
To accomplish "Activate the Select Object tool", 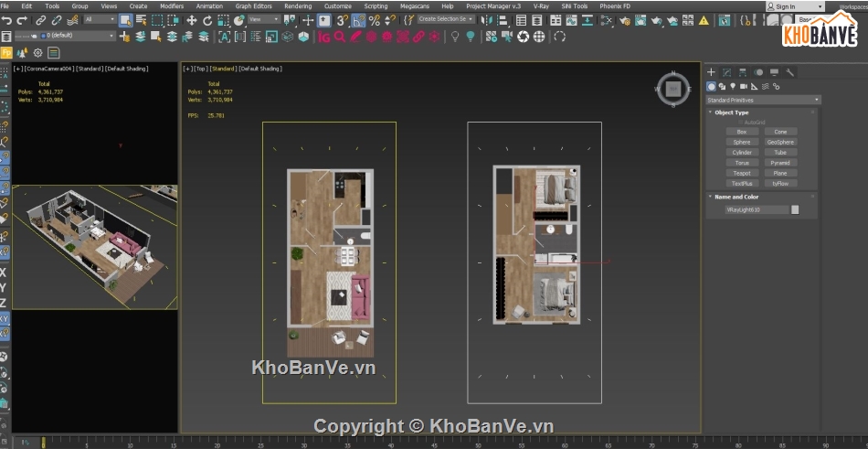I will tap(126, 20).
